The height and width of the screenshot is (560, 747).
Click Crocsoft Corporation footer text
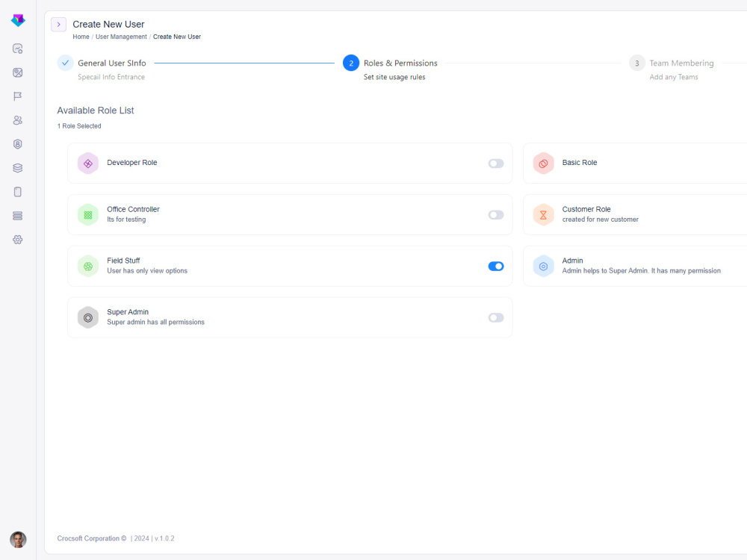click(x=91, y=538)
